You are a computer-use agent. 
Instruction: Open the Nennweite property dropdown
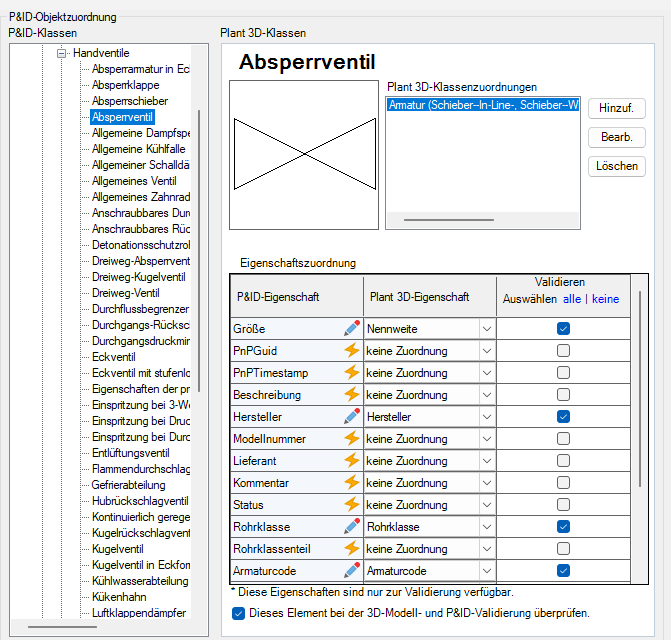(487, 329)
